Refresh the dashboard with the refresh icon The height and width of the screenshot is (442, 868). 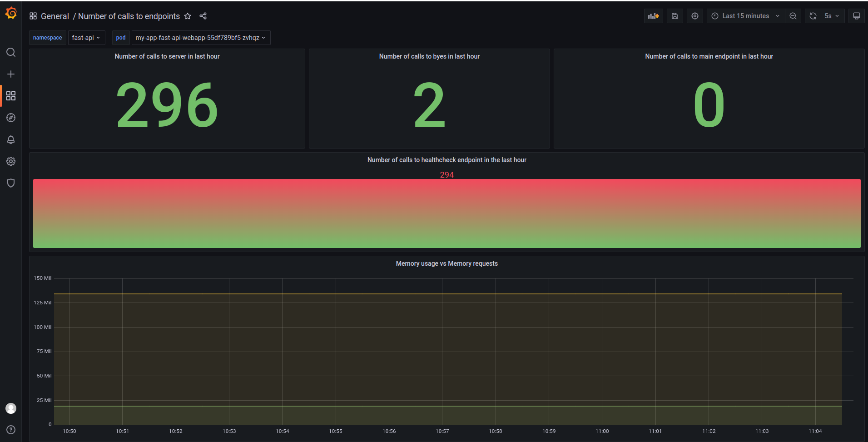coord(813,15)
